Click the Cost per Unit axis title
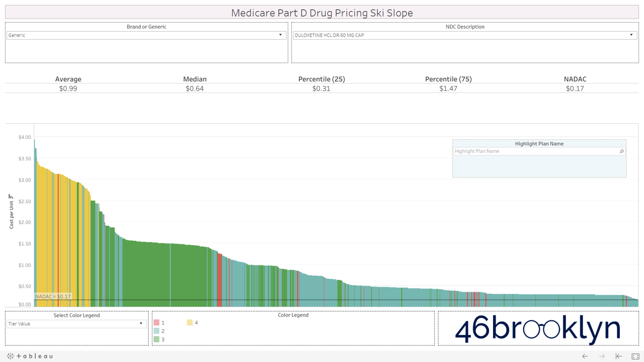Image resolution: width=644 pixels, height=362 pixels. tap(11, 215)
